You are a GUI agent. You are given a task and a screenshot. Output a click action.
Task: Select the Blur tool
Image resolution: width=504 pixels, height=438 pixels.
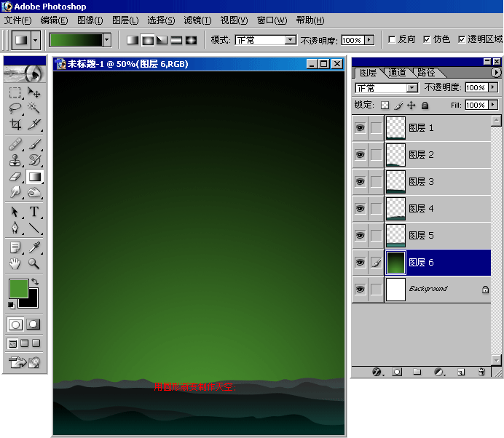(x=15, y=192)
